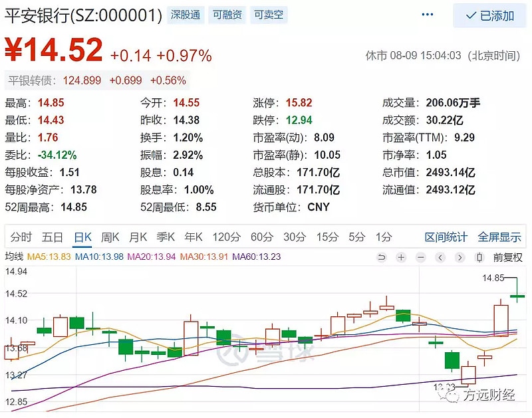The height and width of the screenshot is (418, 532).
Task: Click the MA20:13.94 indicator label
Action: 152,257
